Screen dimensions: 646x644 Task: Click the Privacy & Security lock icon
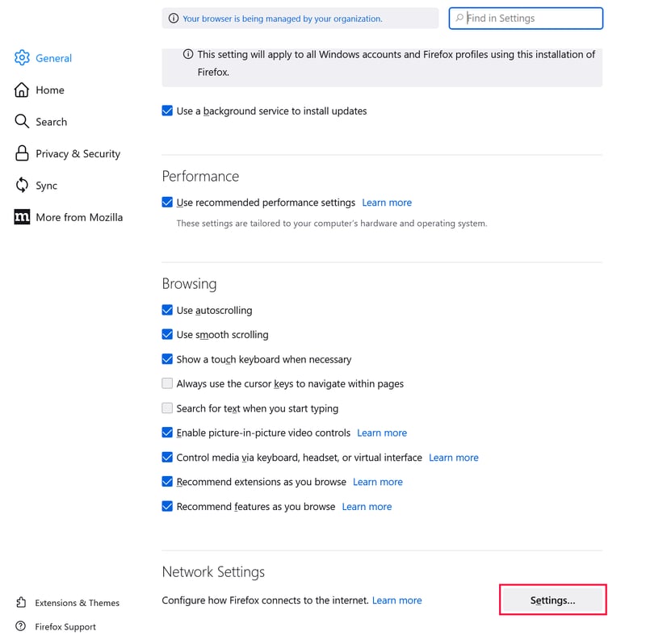point(22,153)
